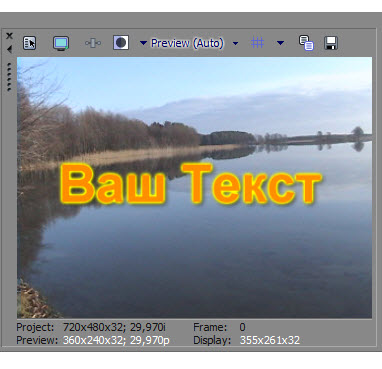Close the Video Preview pane with X
Viewport: 382px width, 369px height.
9,36
